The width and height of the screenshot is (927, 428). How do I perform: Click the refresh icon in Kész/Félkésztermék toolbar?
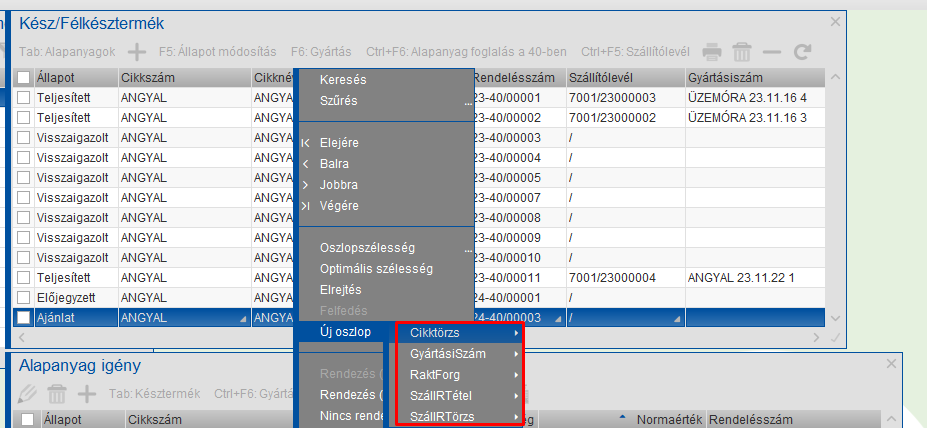[x=801, y=52]
